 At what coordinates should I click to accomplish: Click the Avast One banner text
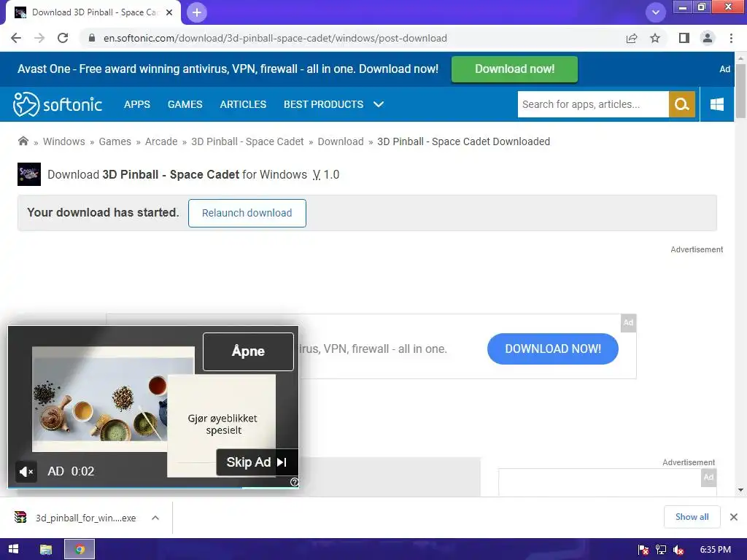[x=228, y=69]
